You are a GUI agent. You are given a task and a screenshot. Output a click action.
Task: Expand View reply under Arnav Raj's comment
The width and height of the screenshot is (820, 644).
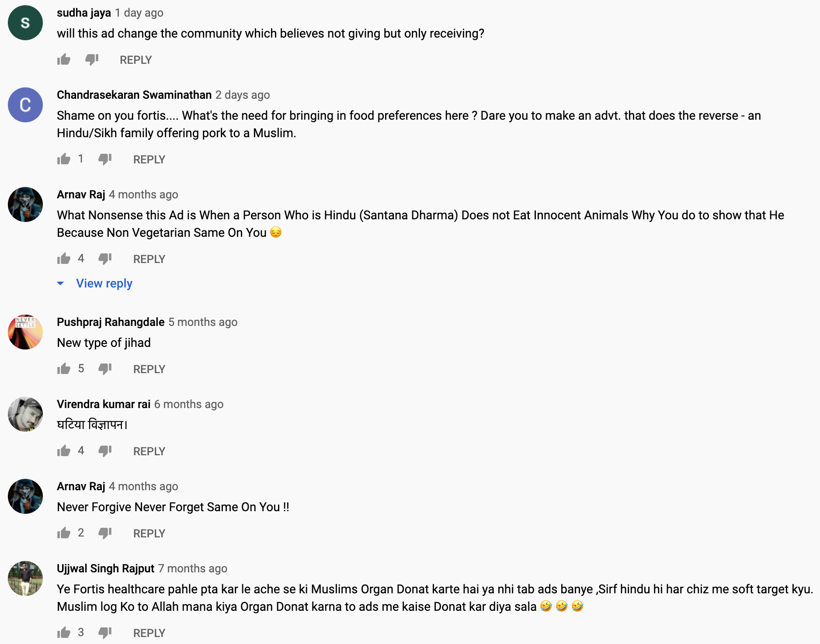pos(104,284)
